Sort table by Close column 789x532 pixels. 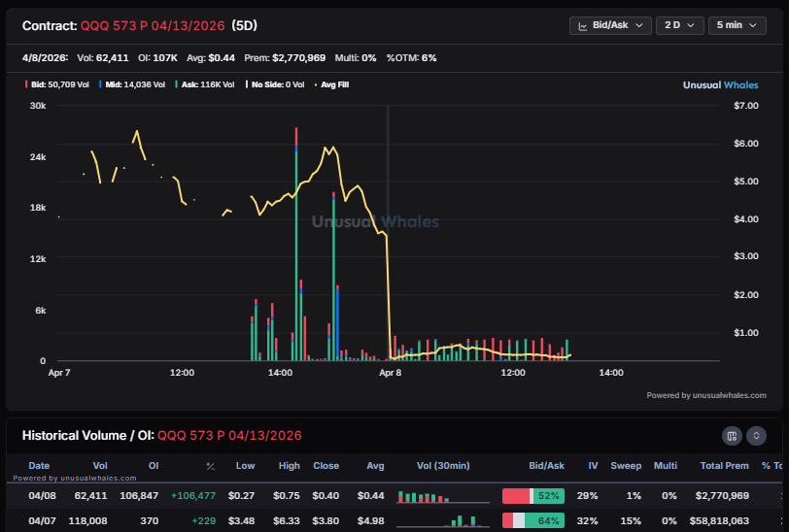click(326, 466)
